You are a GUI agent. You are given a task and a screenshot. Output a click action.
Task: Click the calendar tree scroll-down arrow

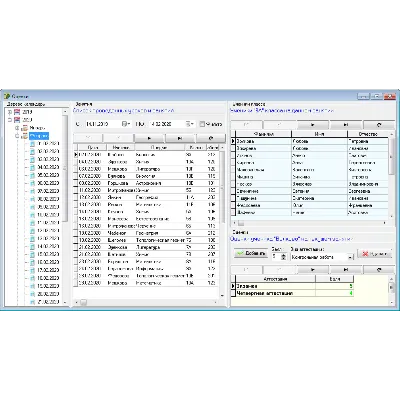pos(65,303)
